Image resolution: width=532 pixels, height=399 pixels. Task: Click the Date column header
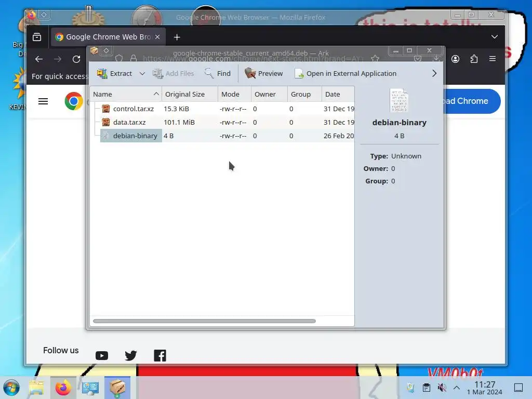point(338,95)
